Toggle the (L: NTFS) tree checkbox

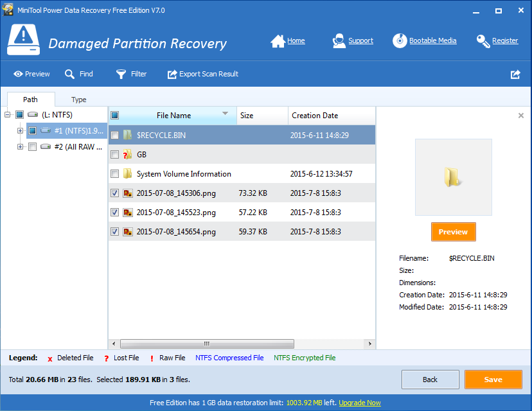point(20,114)
